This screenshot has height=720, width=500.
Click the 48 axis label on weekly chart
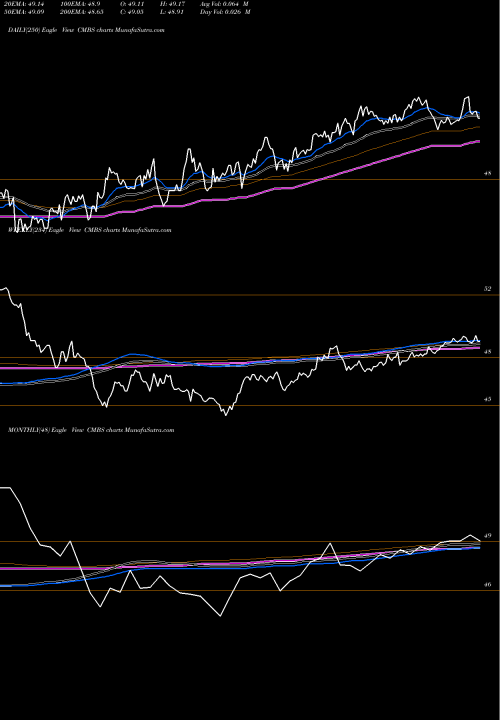(x=487, y=352)
